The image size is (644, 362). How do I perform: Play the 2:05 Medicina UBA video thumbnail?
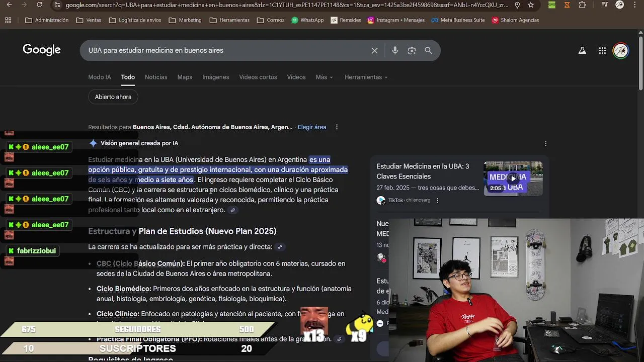513,178
